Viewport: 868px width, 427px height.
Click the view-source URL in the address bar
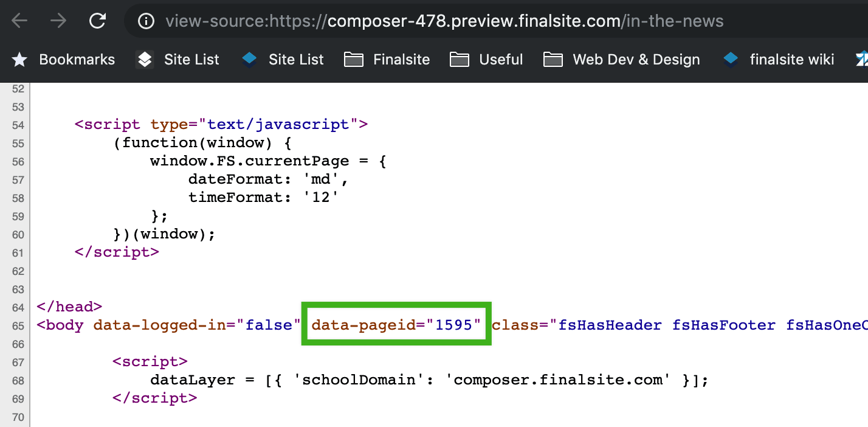coord(444,22)
